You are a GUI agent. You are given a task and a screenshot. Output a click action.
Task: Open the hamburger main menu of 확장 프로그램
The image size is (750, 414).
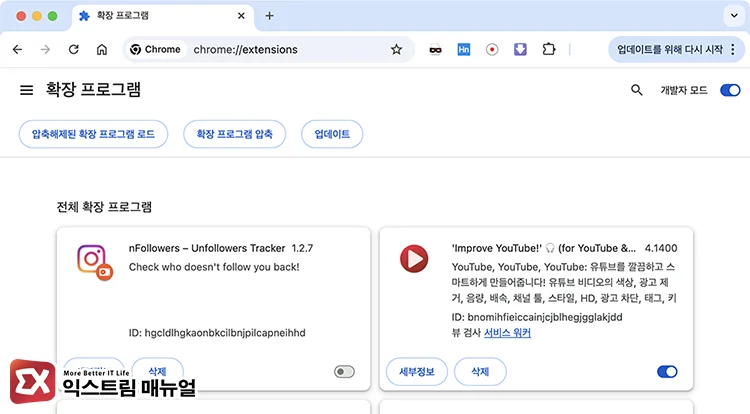click(26, 90)
